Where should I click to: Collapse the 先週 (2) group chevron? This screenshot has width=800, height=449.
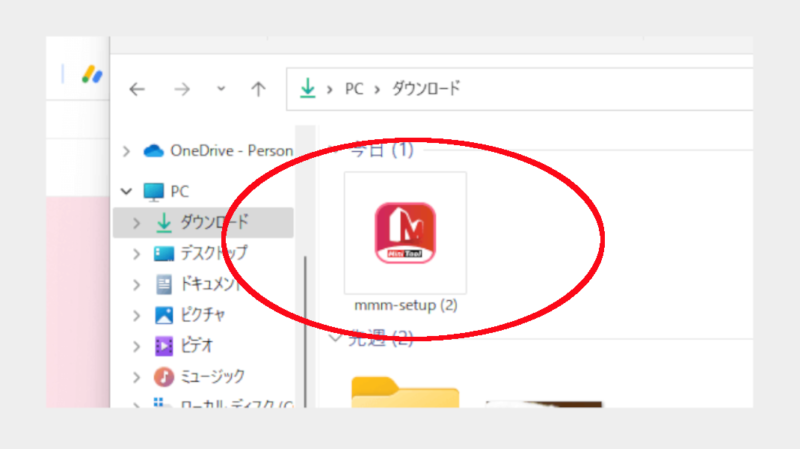point(335,337)
